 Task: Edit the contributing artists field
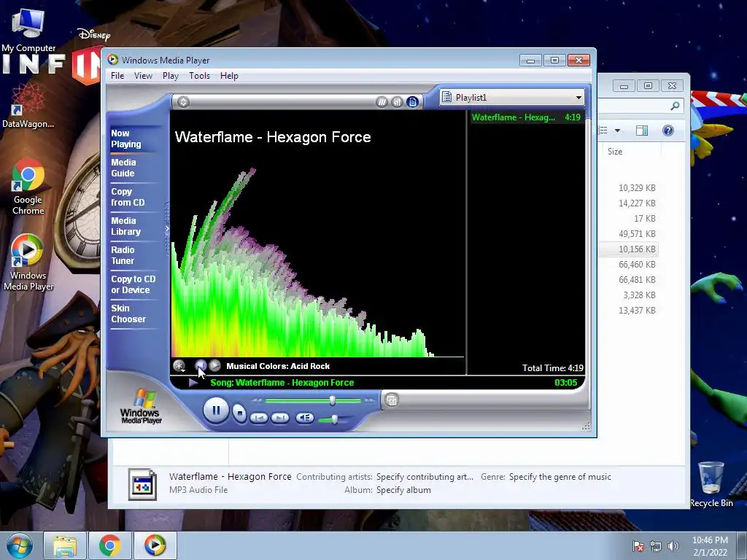pyautogui.click(x=425, y=477)
